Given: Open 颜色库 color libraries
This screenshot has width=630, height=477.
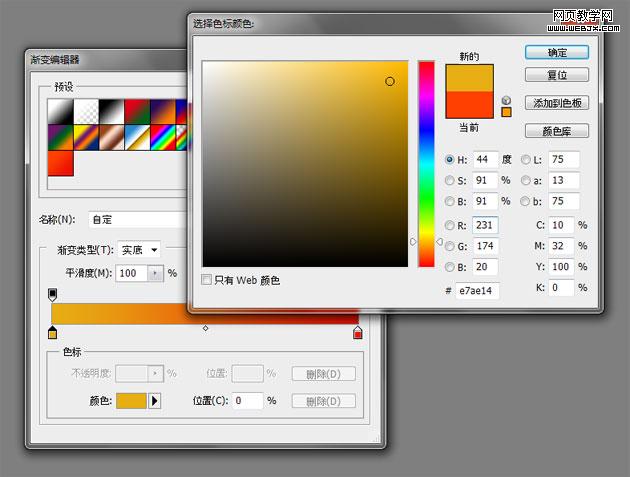Looking at the screenshot, I should pyautogui.click(x=556, y=131).
